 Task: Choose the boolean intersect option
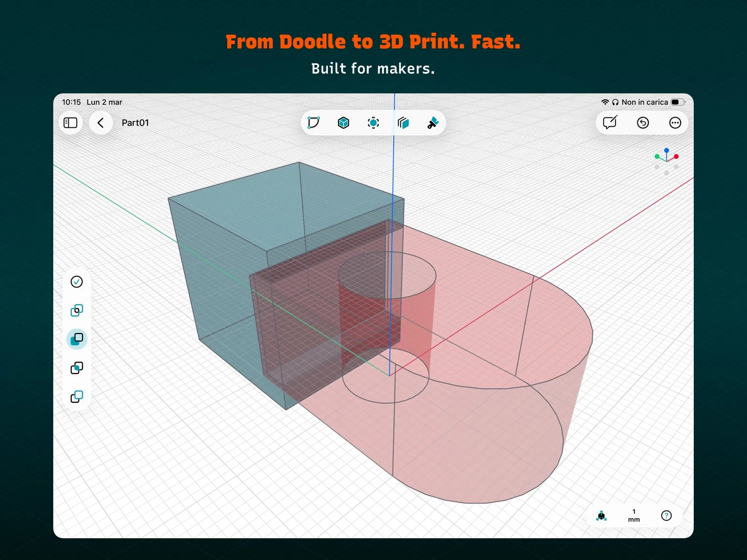tap(77, 310)
